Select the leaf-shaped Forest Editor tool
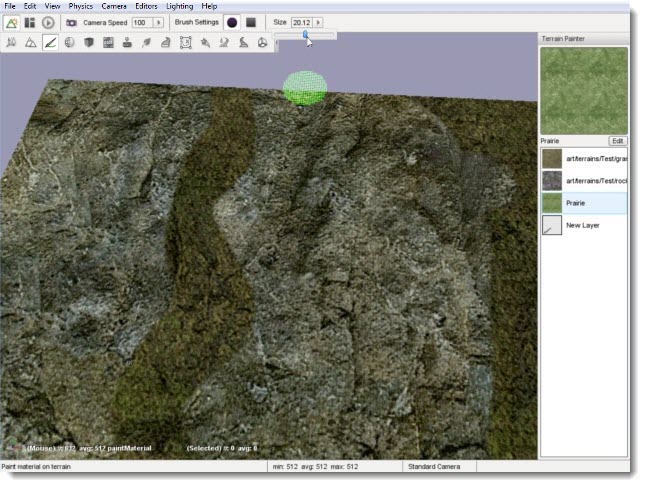Screen dimensions: 645x487 click(147, 43)
